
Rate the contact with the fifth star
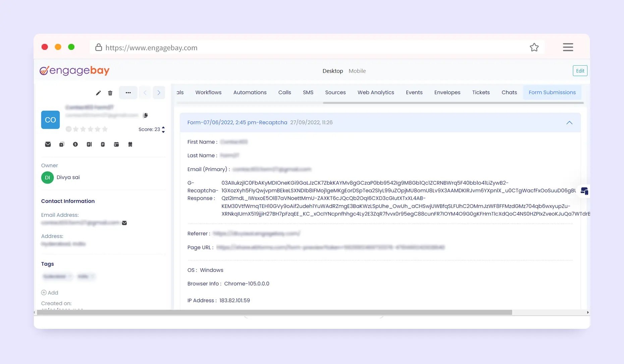click(105, 129)
